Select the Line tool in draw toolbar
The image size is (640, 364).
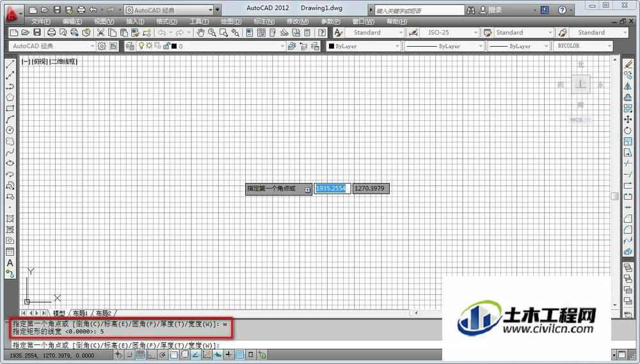10,64
